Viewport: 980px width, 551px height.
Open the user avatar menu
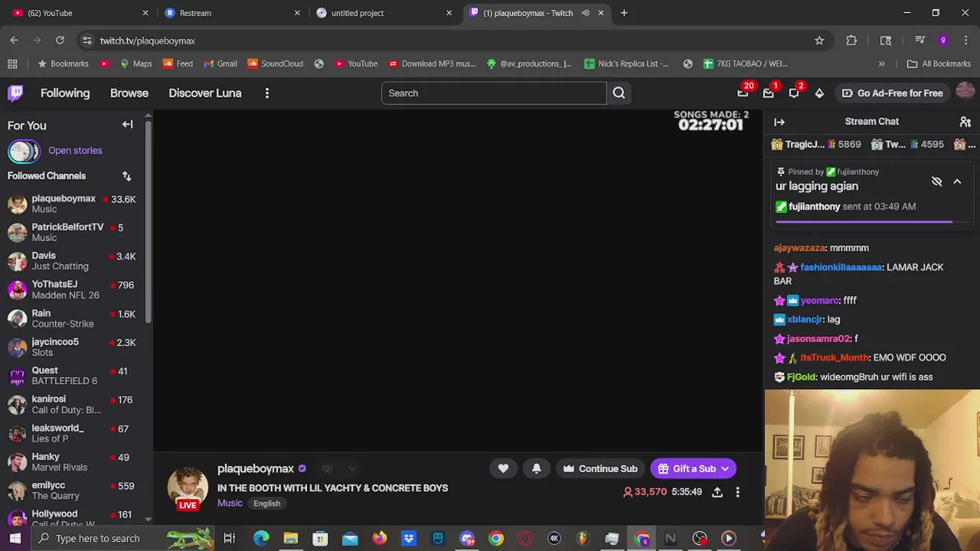965,93
